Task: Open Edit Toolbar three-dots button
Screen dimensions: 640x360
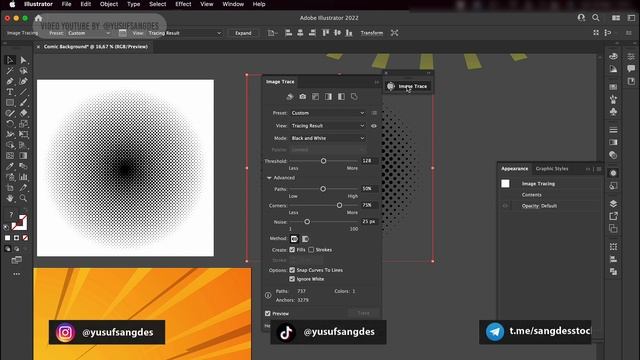Action: (x=17, y=274)
